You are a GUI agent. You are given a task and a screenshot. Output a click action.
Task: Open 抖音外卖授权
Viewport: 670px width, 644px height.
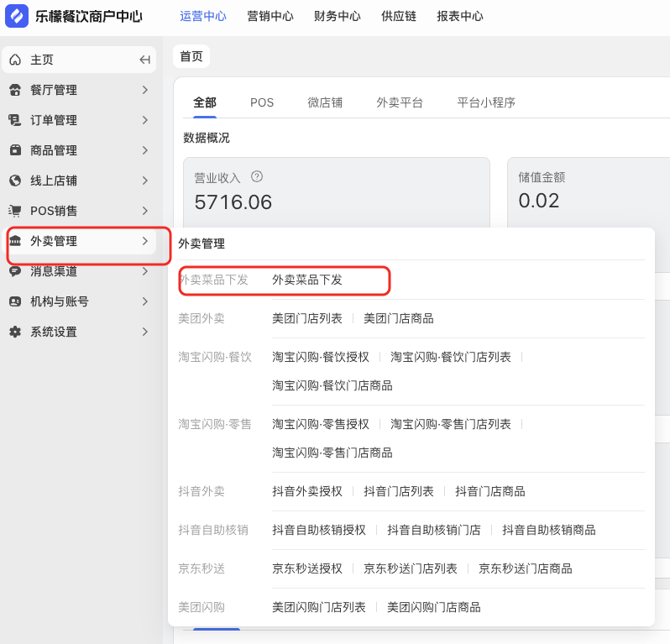click(307, 491)
